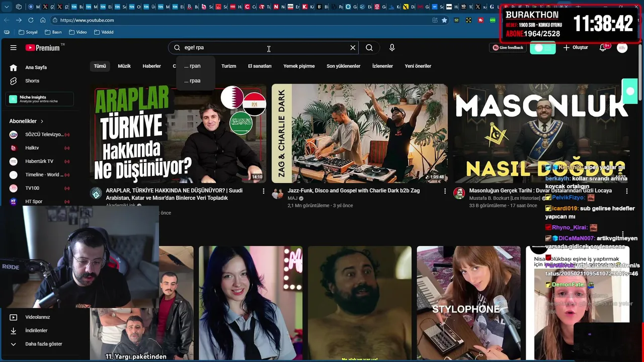Open more options for the Araplar video
The image size is (644, 362).
click(x=263, y=191)
